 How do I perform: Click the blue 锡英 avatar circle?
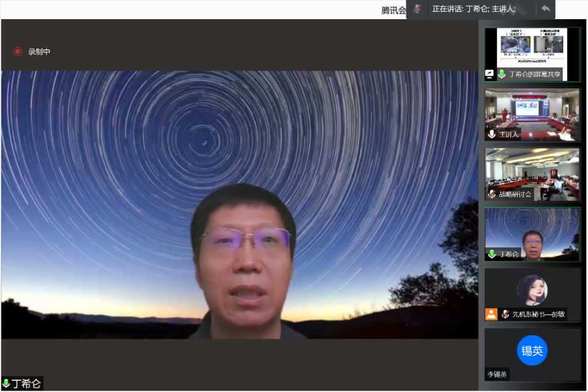(532, 351)
